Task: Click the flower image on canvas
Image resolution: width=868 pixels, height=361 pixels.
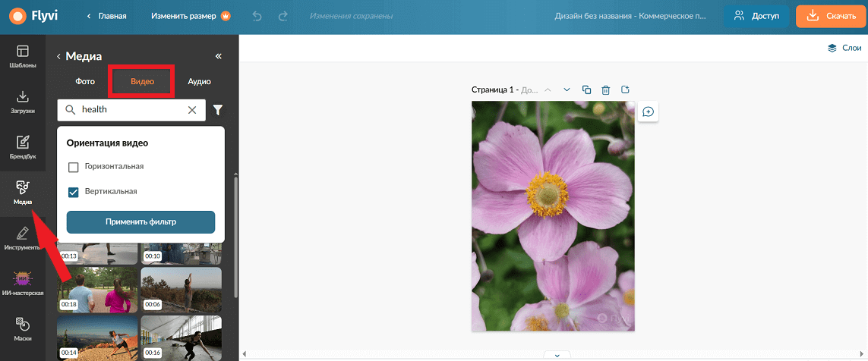Action: tap(553, 216)
